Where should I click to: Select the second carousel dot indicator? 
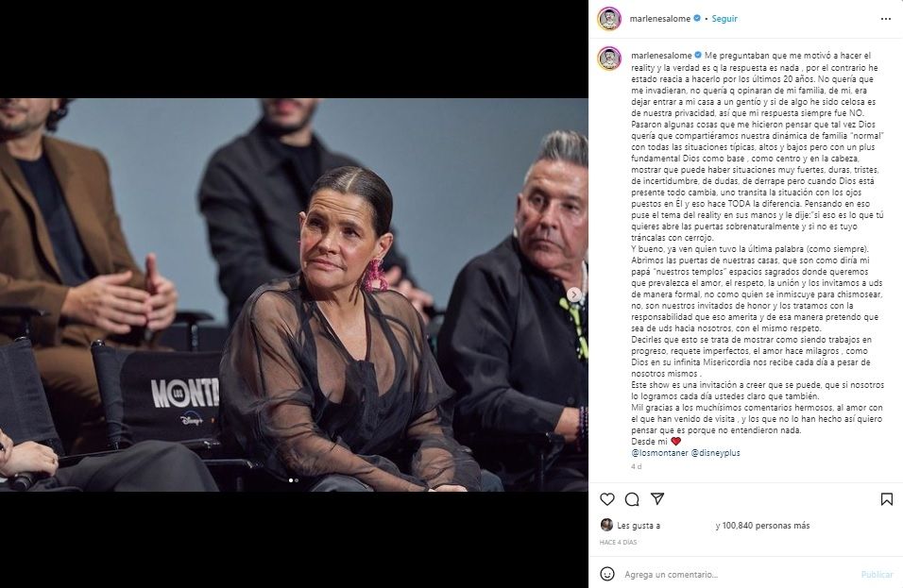[297, 480]
